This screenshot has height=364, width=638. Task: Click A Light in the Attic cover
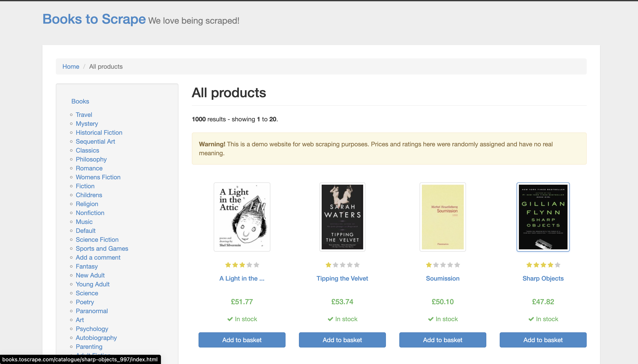pos(242,217)
